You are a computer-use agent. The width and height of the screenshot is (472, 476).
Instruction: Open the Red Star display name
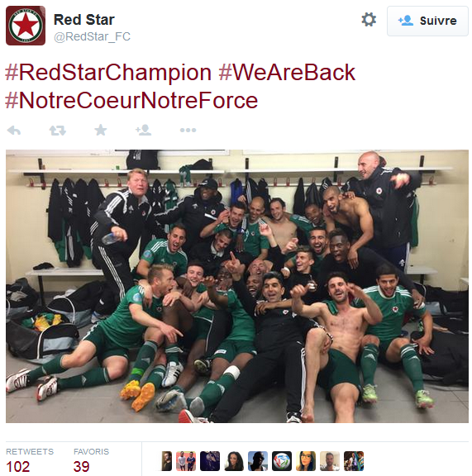[x=84, y=20]
